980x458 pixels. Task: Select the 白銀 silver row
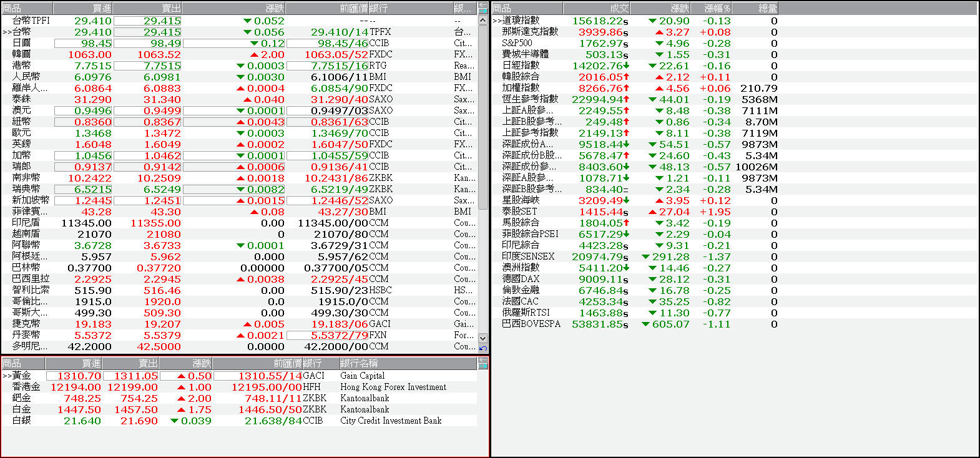coord(240,421)
